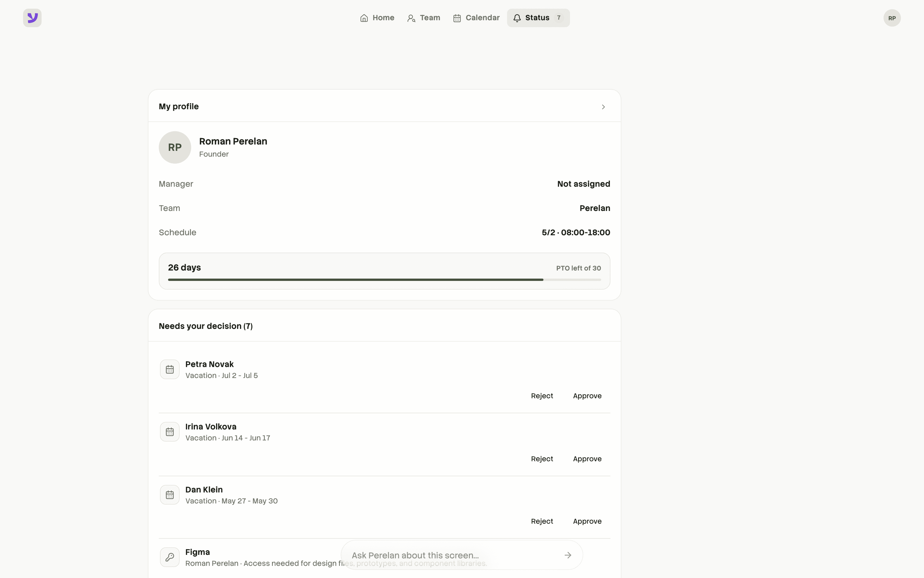Click the Not assigned manager value
Screen dimensions: 924x578
583,184
